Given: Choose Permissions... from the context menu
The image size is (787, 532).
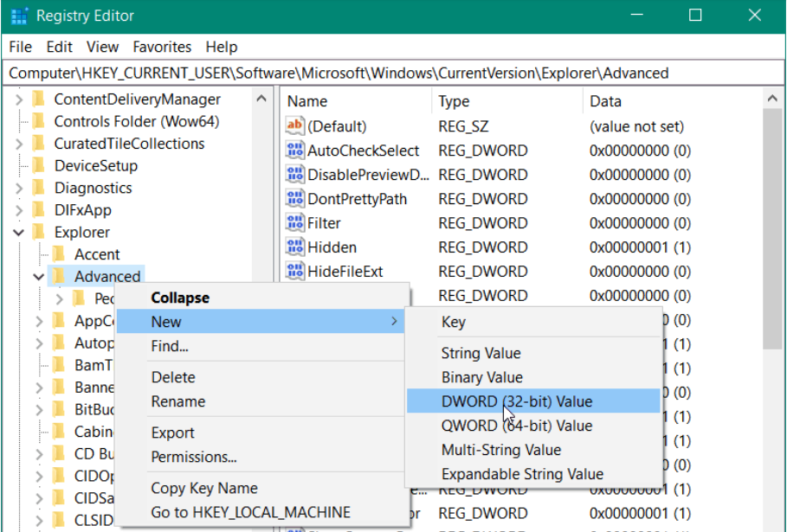Looking at the screenshot, I should [x=194, y=457].
